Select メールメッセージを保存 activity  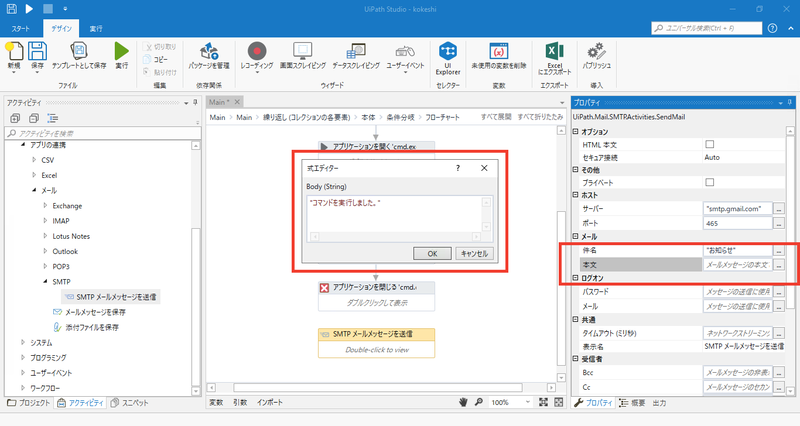click(89, 312)
